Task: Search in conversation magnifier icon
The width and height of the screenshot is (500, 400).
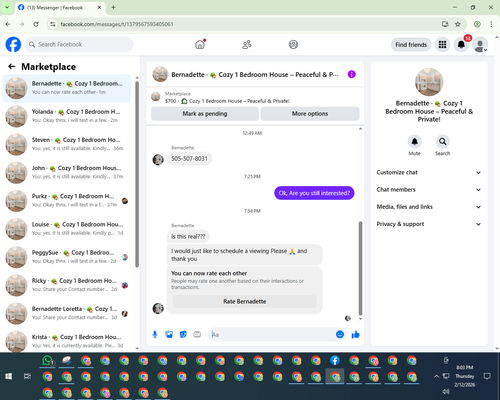Action: pyautogui.click(x=442, y=141)
